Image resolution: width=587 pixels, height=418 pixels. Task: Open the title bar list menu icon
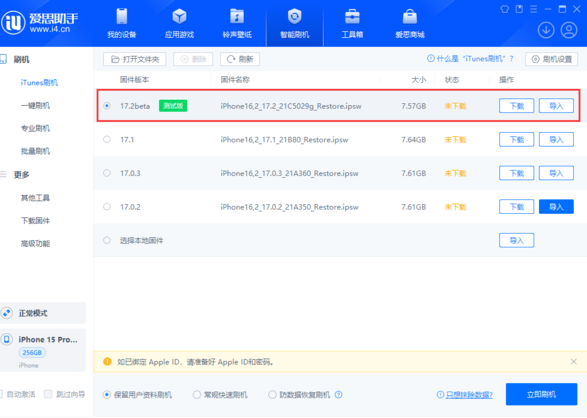533,9
